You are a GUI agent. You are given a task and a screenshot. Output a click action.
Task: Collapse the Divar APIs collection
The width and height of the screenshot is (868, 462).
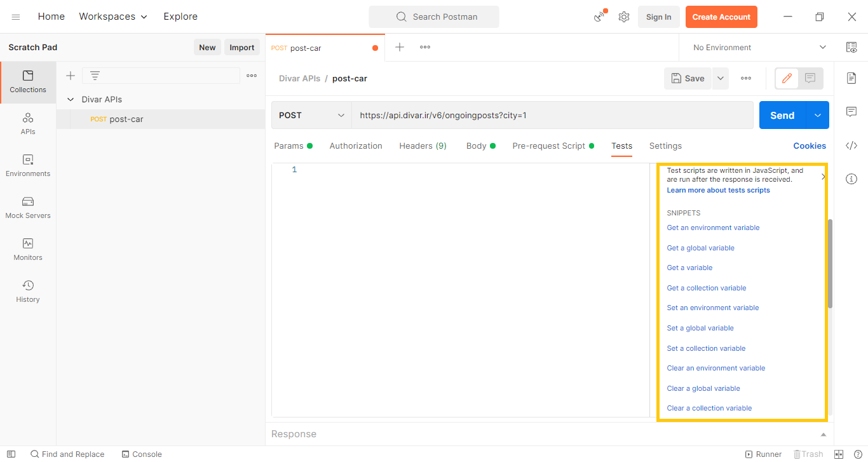71,100
